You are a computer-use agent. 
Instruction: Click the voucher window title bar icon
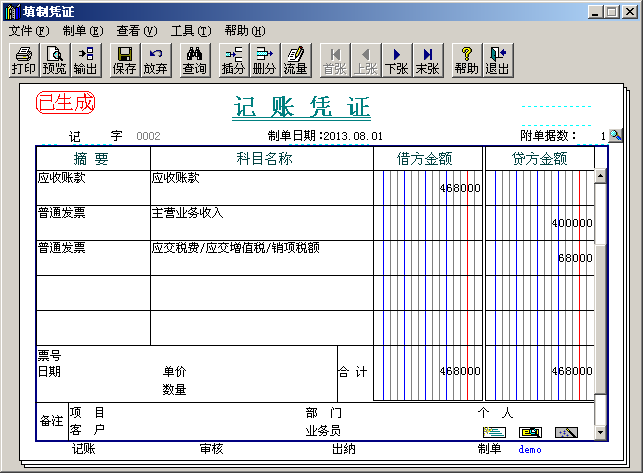tap(11, 11)
